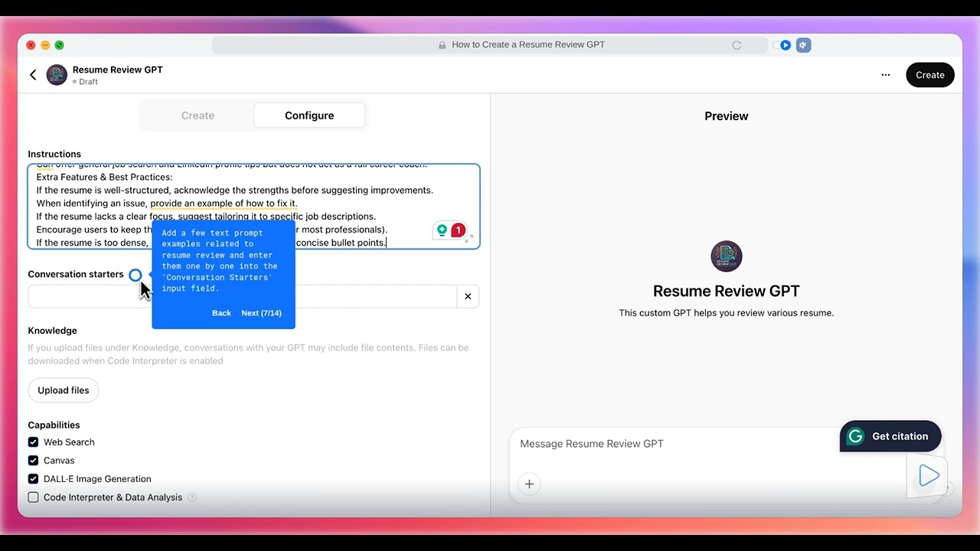Go back using the left arrow beside Resume Review GPT
Viewport: 980px width, 551px height.
point(33,75)
